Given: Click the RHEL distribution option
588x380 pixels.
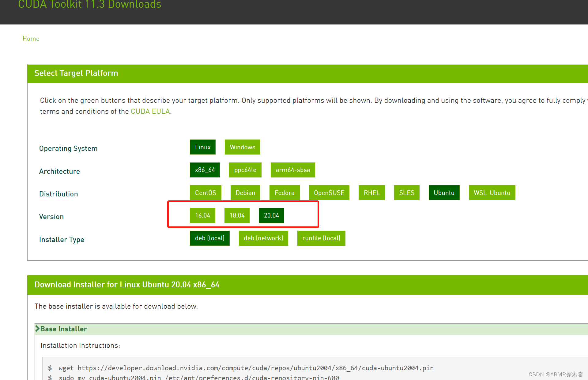Looking at the screenshot, I should (x=371, y=193).
